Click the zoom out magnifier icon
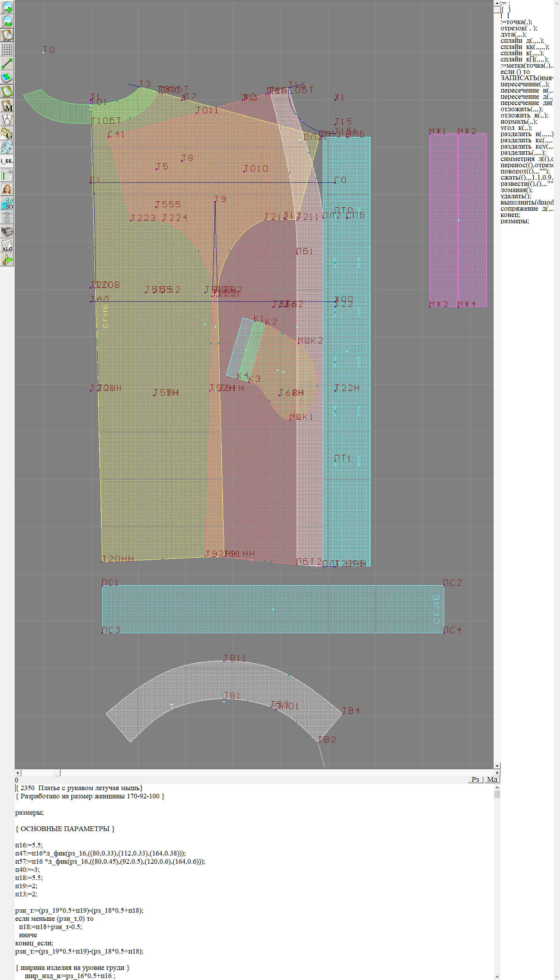 tap(7, 21)
